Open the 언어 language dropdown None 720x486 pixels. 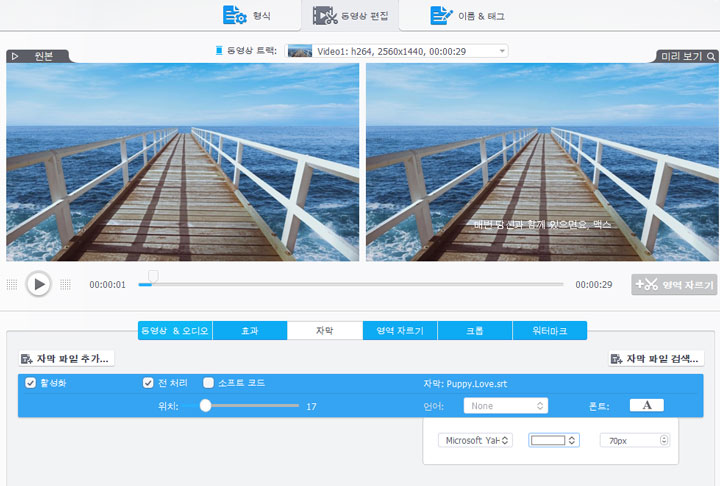506,406
